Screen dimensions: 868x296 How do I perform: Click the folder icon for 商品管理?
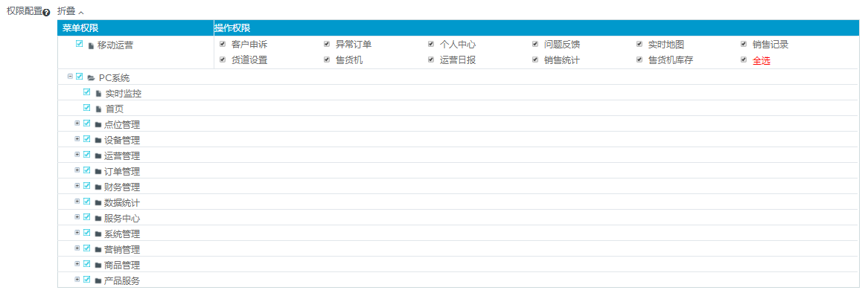98,265
